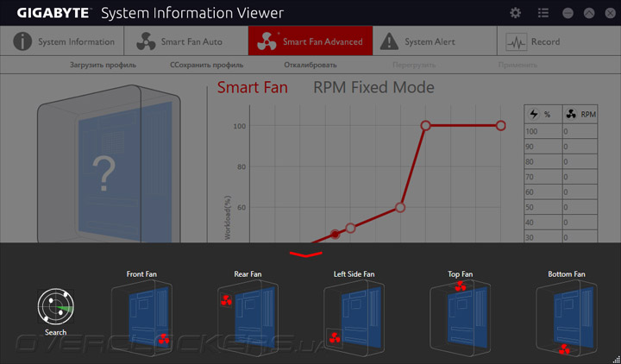The width and height of the screenshot is (621, 364).
Task: Click the 80 percent table cell
Action: [x=543, y=161]
